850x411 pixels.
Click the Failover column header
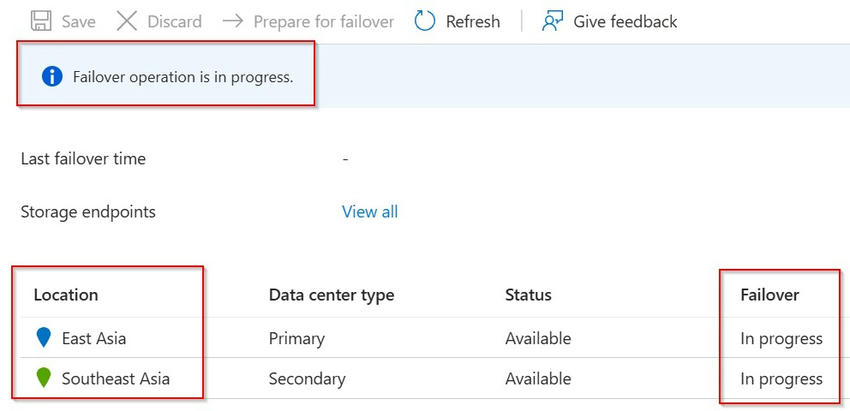(x=769, y=295)
